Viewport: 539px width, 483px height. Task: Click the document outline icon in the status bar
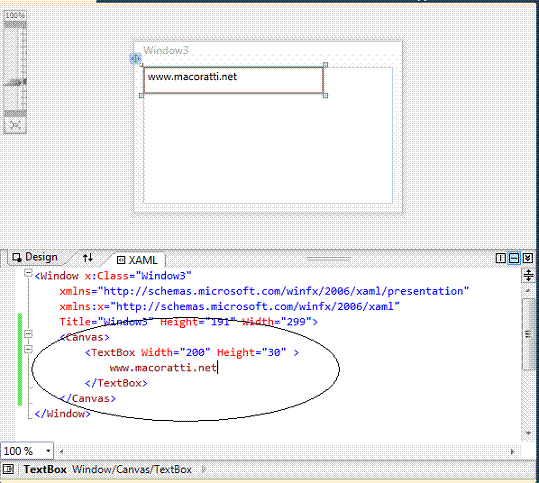point(8,469)
